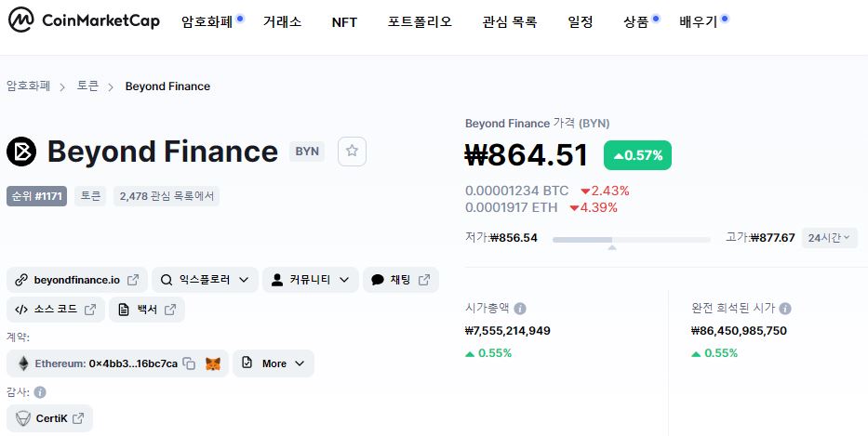This screenshot has width=868, height=436.
Task: Open the NFT menu item
Action: (344, 22)
